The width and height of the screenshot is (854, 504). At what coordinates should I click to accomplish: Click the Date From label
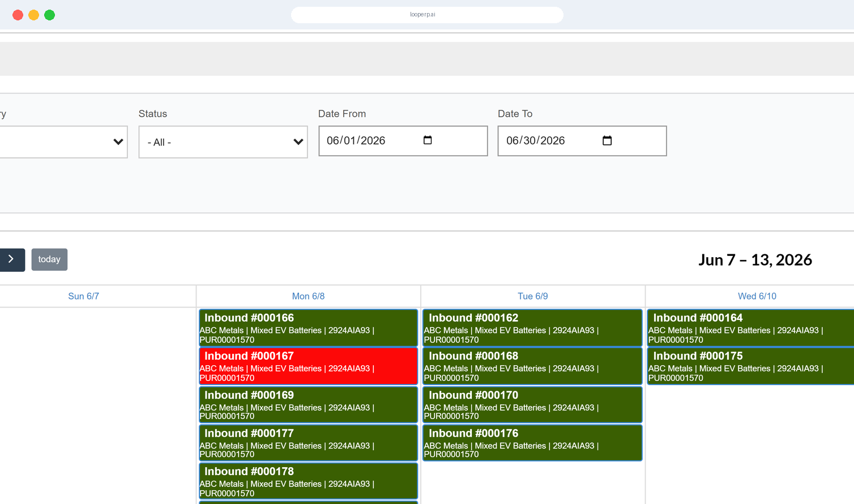point(342,114)
